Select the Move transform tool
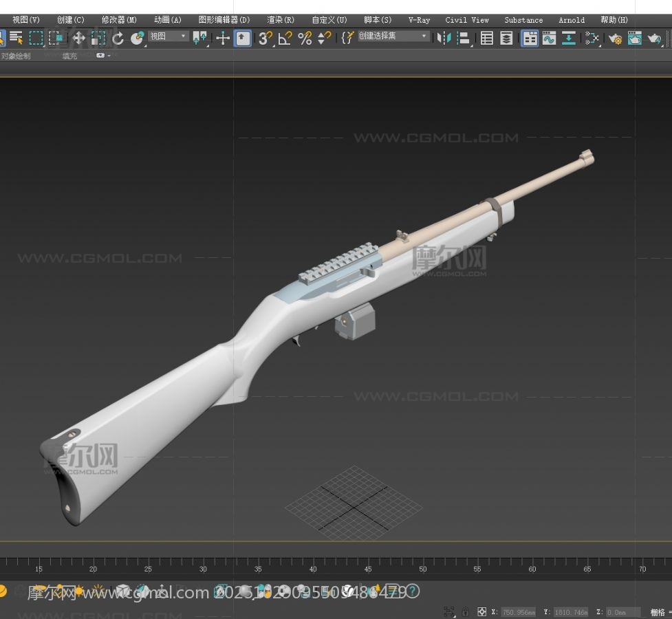The image size is (672, 619). (x=78, y=39)
